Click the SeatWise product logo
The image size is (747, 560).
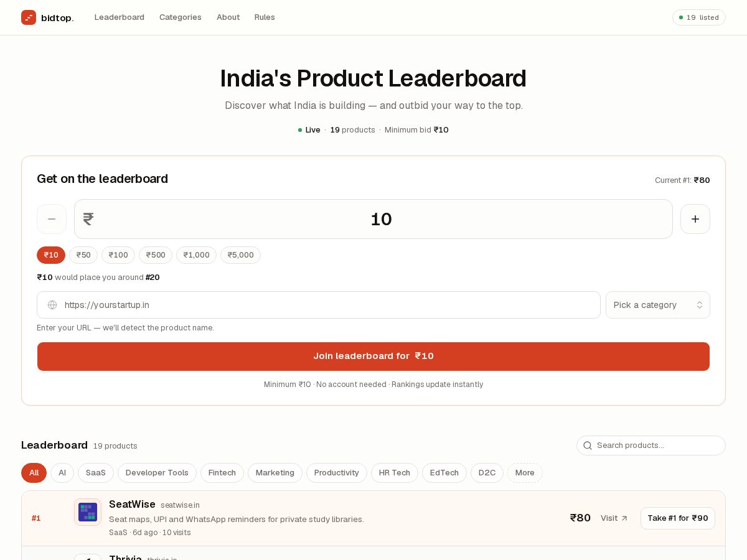click(88, 512)
